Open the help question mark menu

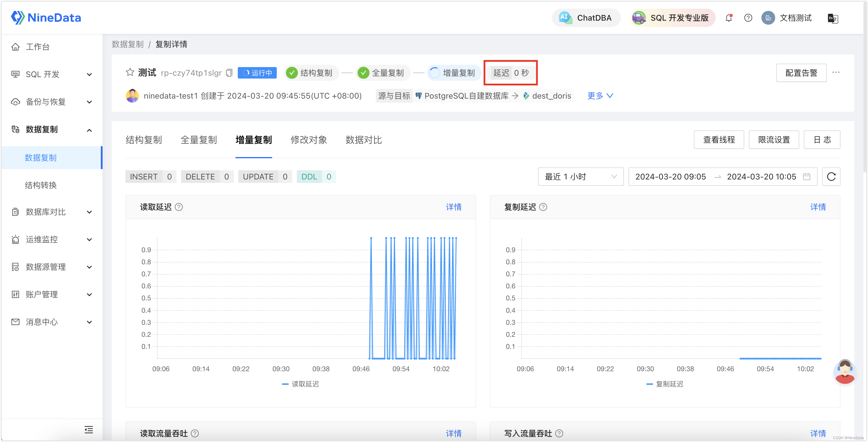pyautogui.click(x=748, y=18)
